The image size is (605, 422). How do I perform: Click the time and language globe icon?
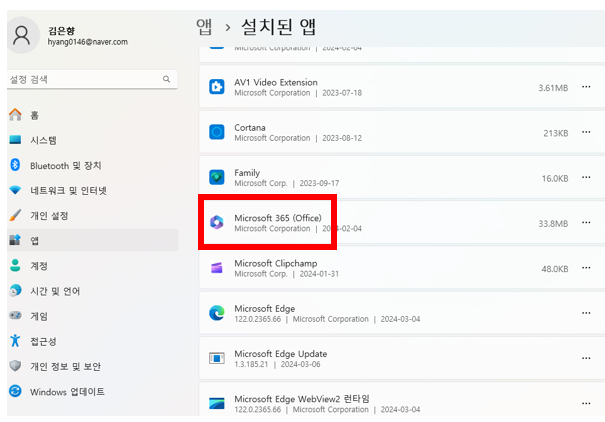pos(15,290)
